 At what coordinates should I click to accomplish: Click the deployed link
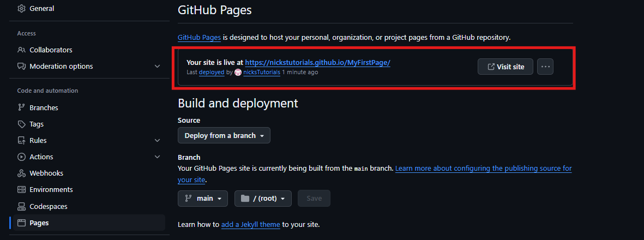pyautogui.click(x=212, y=73)
